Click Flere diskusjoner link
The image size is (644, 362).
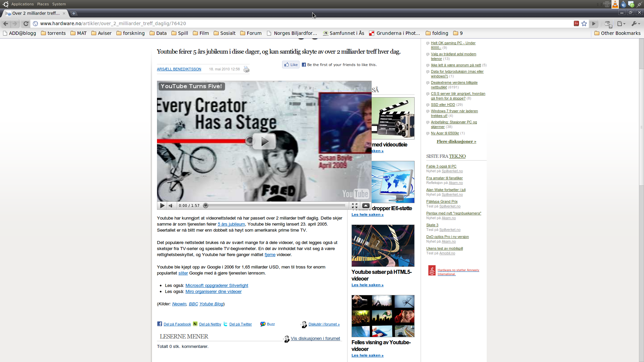point(456,141)
